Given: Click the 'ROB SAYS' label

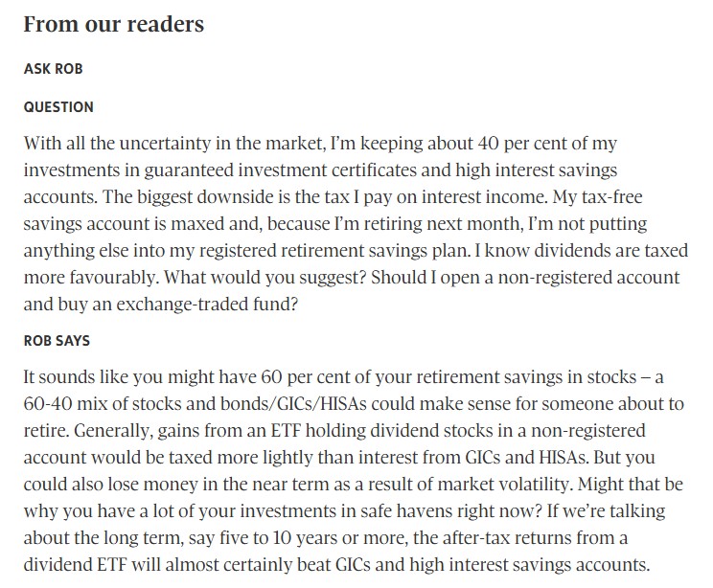Looking at the screenshot, I should pyautogui.click(x=57, y=340).
